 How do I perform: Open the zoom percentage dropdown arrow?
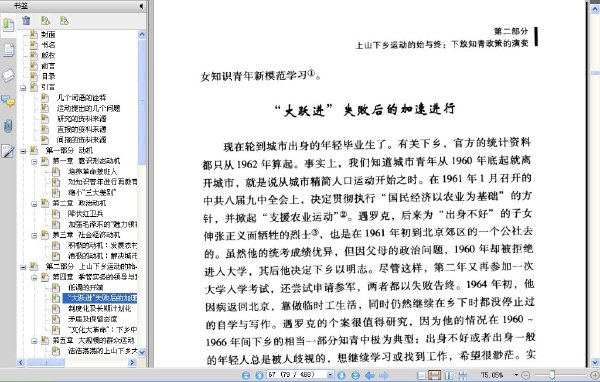(x=516, y=375)
